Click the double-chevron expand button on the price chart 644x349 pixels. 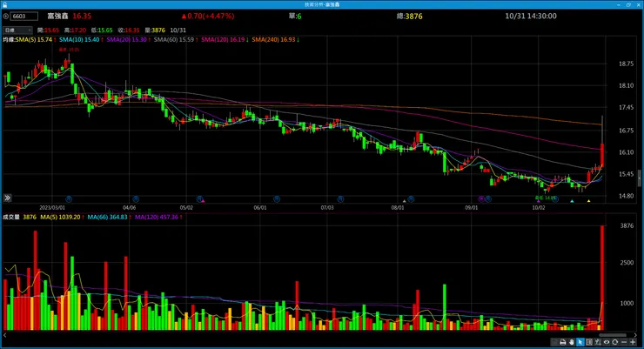coord(7,198)
